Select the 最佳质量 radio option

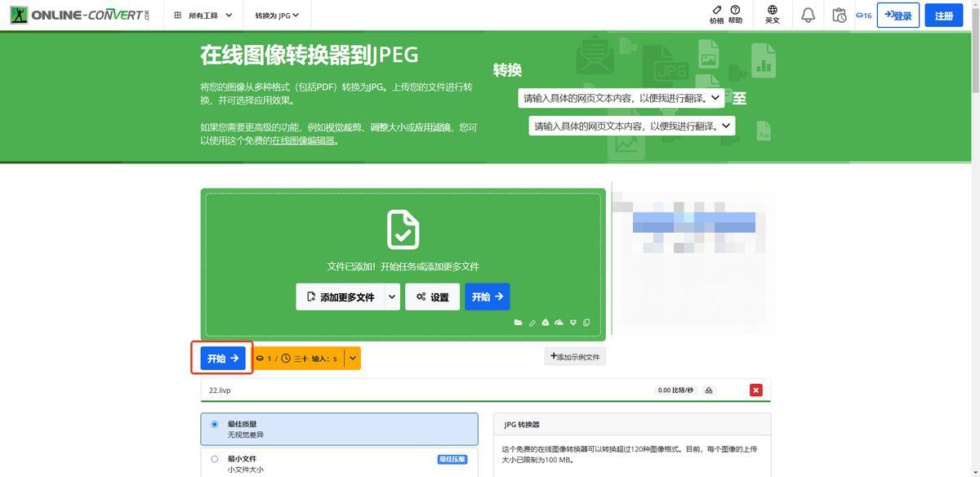coord(215,424)
